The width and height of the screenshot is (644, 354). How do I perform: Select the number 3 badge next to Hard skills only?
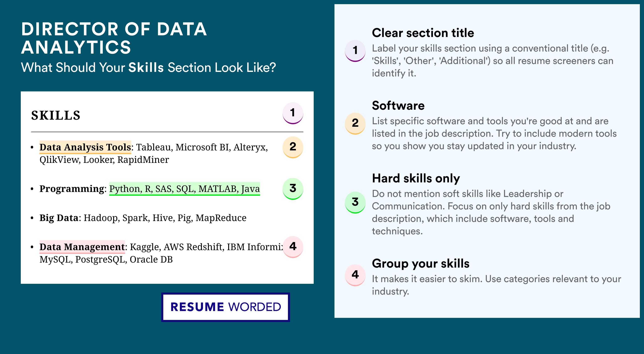(x=355, y=202)
